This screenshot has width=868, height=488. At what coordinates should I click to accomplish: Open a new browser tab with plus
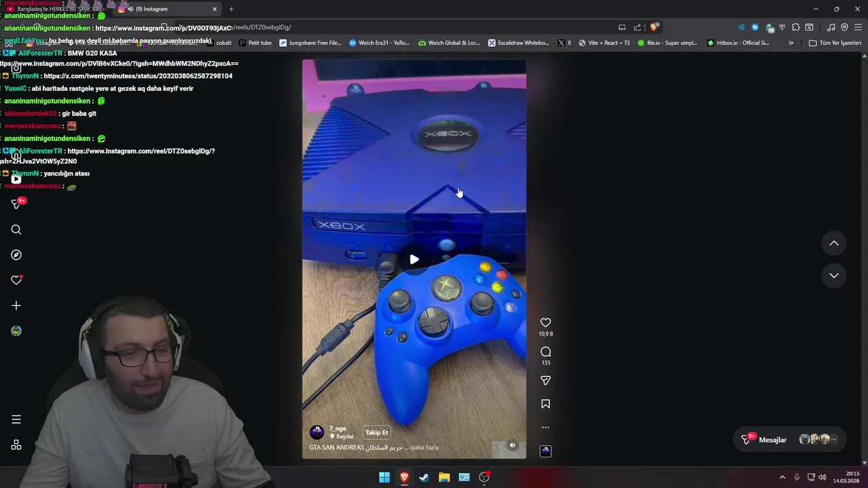[231, 9]
